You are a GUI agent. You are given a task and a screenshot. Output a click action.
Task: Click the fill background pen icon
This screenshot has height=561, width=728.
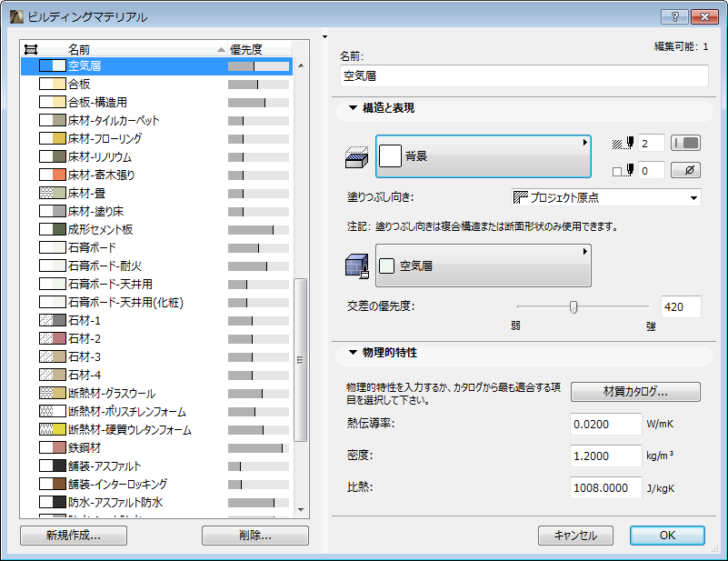coord(623,170)
